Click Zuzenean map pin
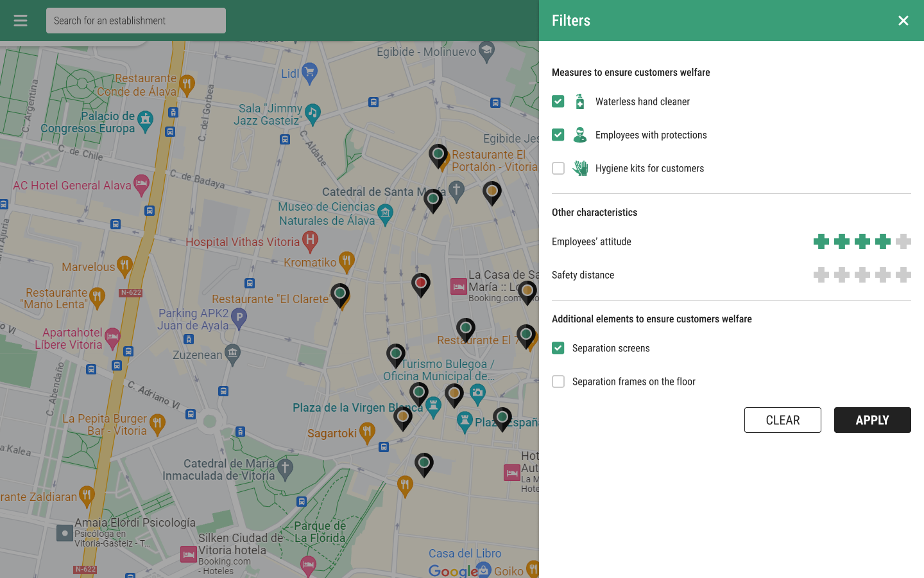 click(232, 354)
